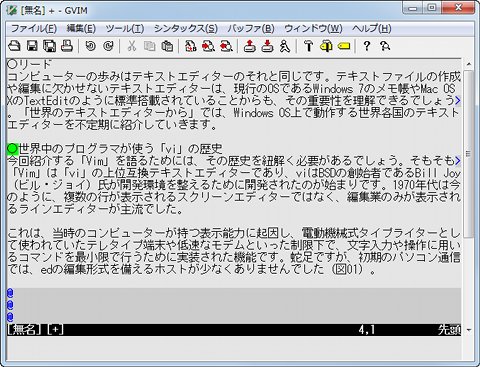Click the Help question mark icon
This screenshot has height=367, width=480.
(367, 46)
